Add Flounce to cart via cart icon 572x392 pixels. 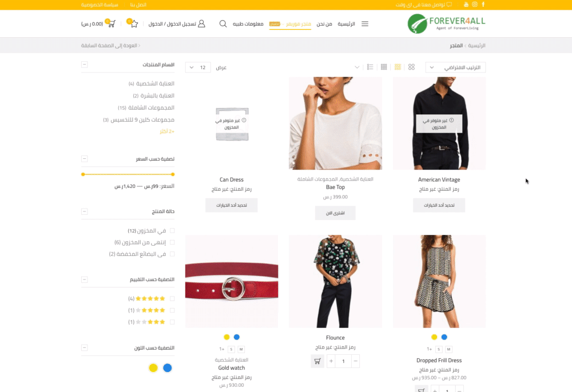[x=317, y=361]
